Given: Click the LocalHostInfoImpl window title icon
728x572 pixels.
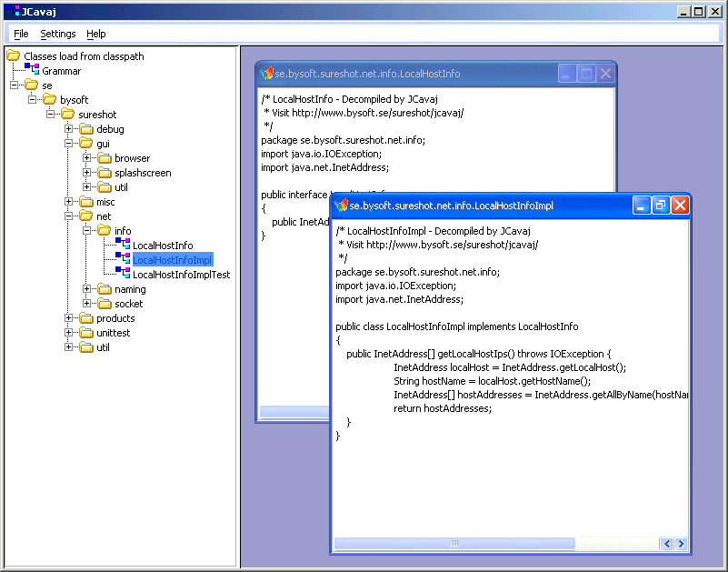Looking at the screenshot, I should pyautogui.click(x=341, y=206).
